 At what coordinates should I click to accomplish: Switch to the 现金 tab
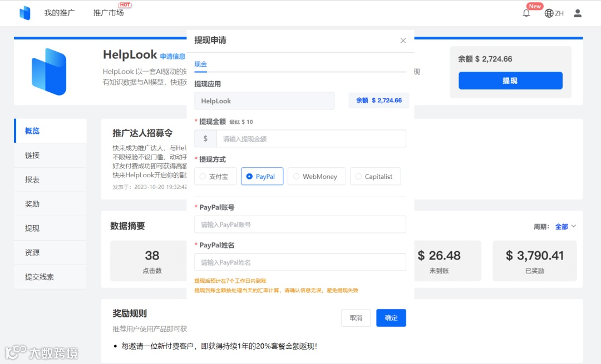click(200, 64)
